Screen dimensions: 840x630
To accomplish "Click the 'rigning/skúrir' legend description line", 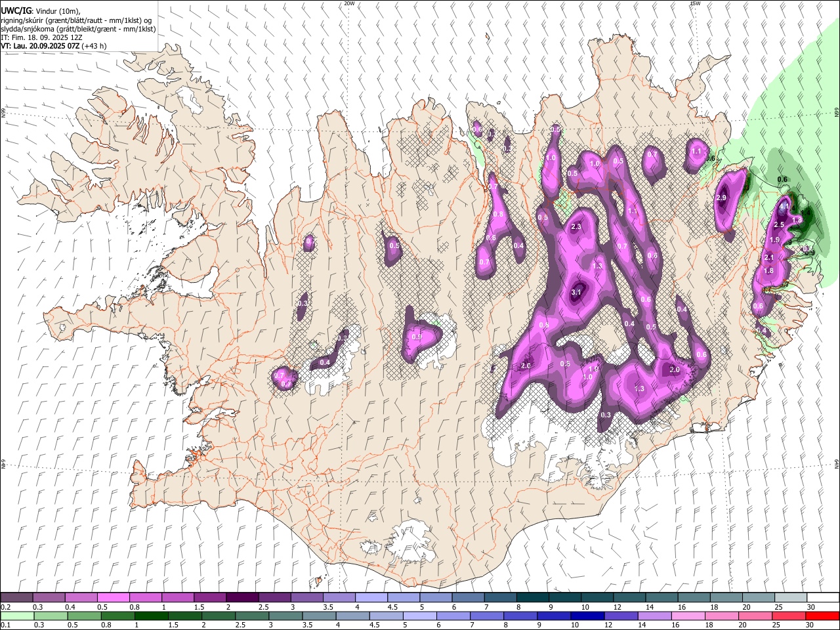I will 76,20.
